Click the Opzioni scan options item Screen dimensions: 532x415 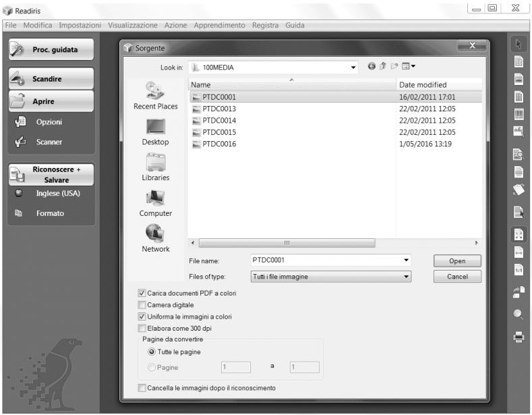click(x=49, y=122)
